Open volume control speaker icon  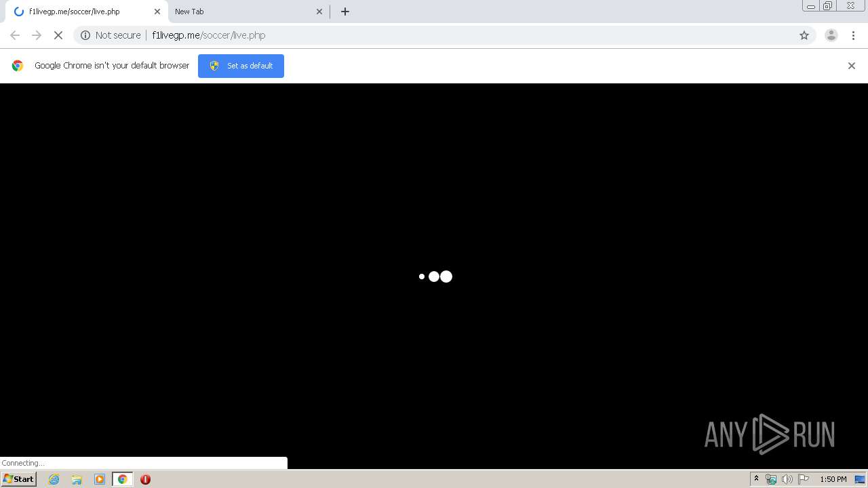pos(787,479)
